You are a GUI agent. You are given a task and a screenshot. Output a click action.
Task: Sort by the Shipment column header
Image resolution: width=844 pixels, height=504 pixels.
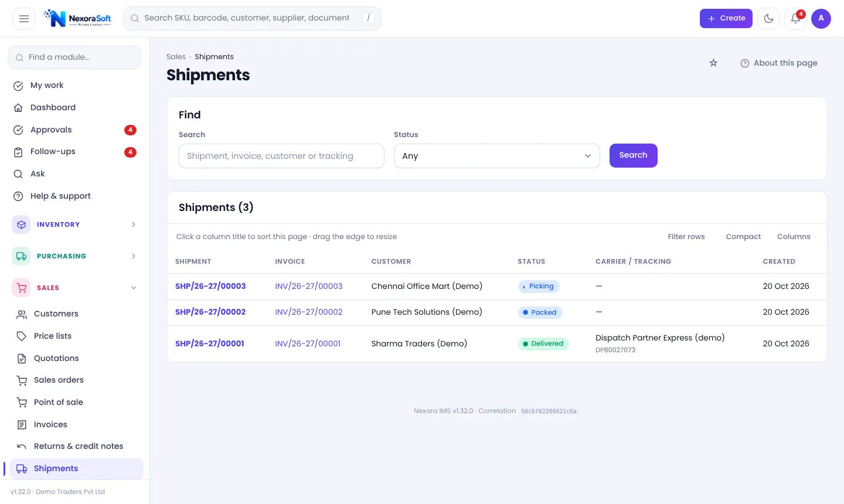pos(193,261)
